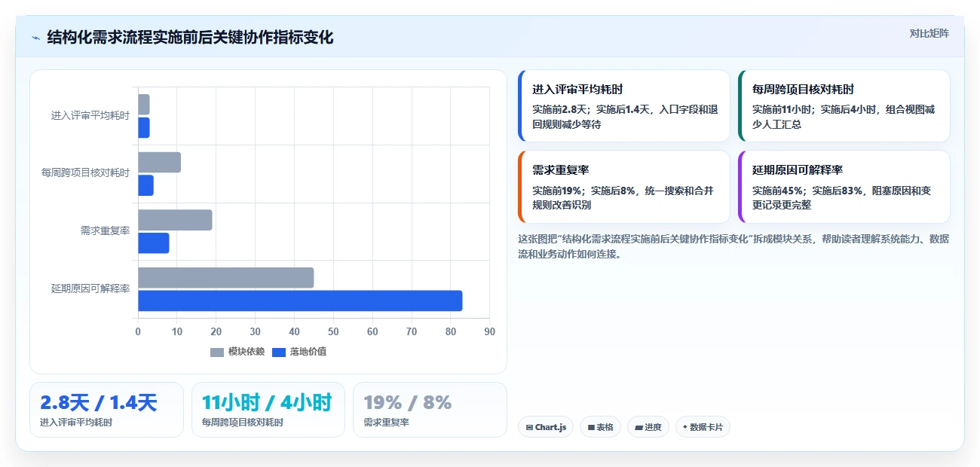Click the 每周跨项目核对耗时 y-axis label
Viewport: 980px width, 467px height.
[x=85, y=172]
